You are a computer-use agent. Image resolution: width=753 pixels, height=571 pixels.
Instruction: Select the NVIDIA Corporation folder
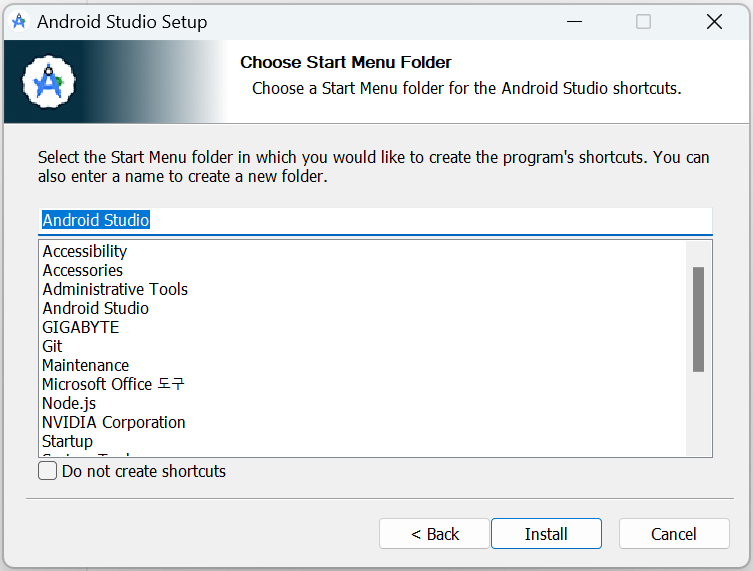click(x=114, y=422)
